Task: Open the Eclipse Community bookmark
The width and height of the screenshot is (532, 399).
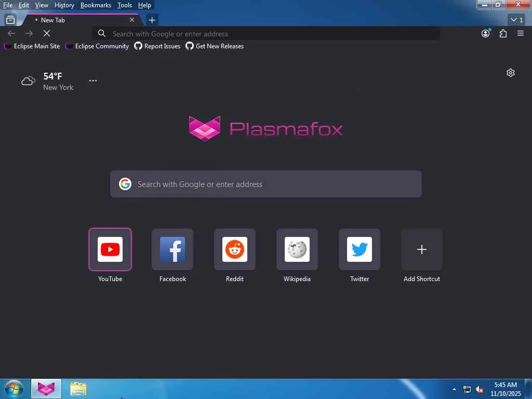Action: (97, 46)
